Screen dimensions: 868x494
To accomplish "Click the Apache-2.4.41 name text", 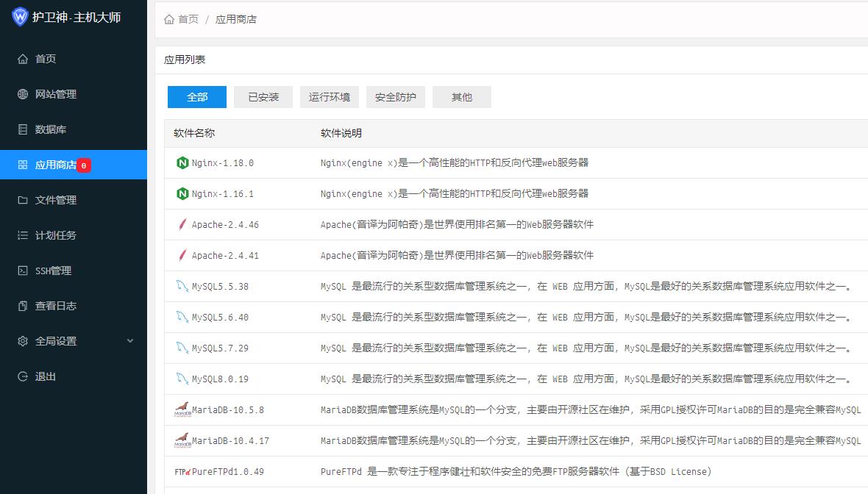I will click(x=225, y=256).
